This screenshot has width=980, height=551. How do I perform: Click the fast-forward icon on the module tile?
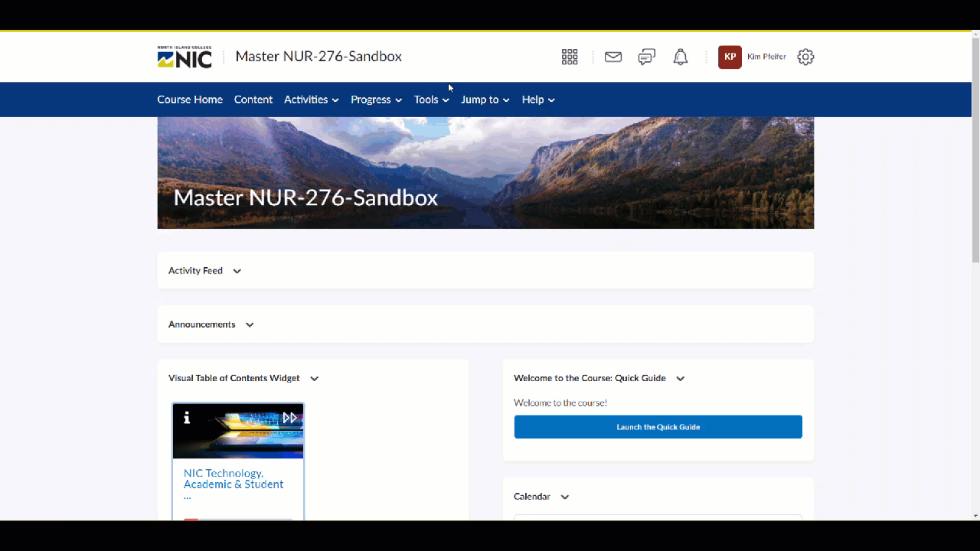[289, 418]
